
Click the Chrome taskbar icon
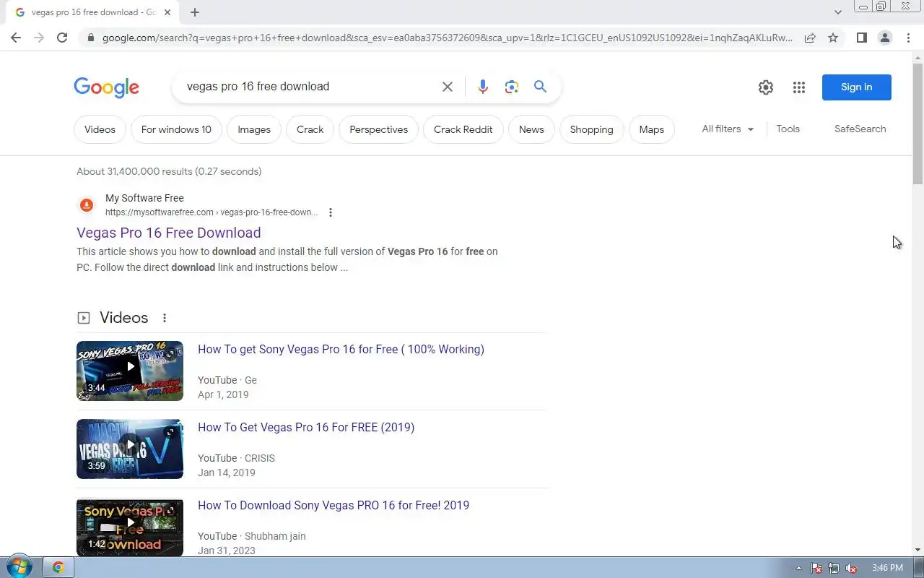click(x=58, y=567)
